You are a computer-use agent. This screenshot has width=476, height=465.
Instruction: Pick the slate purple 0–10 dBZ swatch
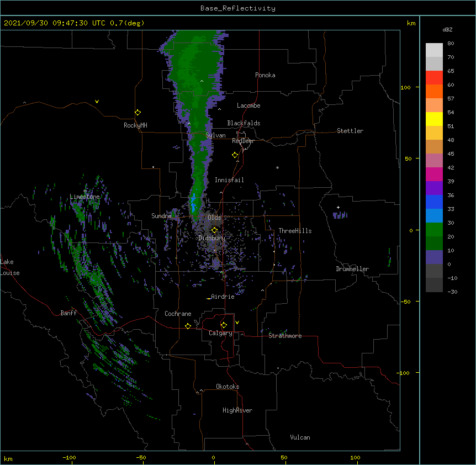coord(434,257)
